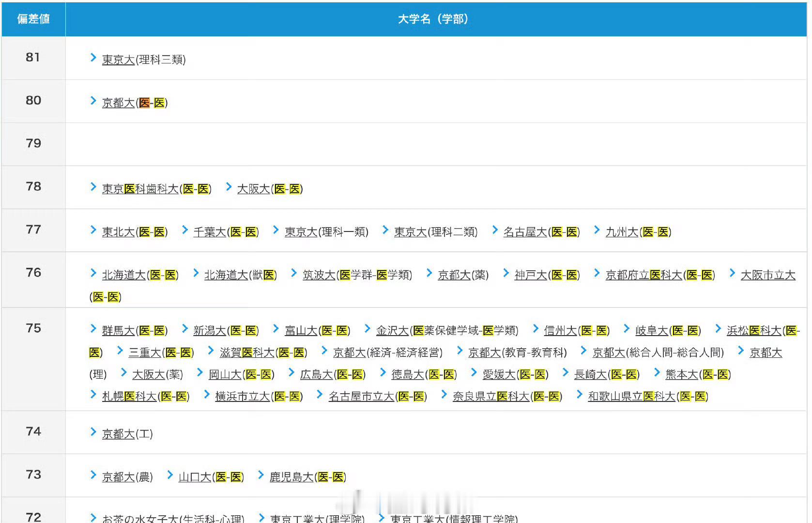
Task: Click 東北大(医-医) link
Action: pos(135,232)
